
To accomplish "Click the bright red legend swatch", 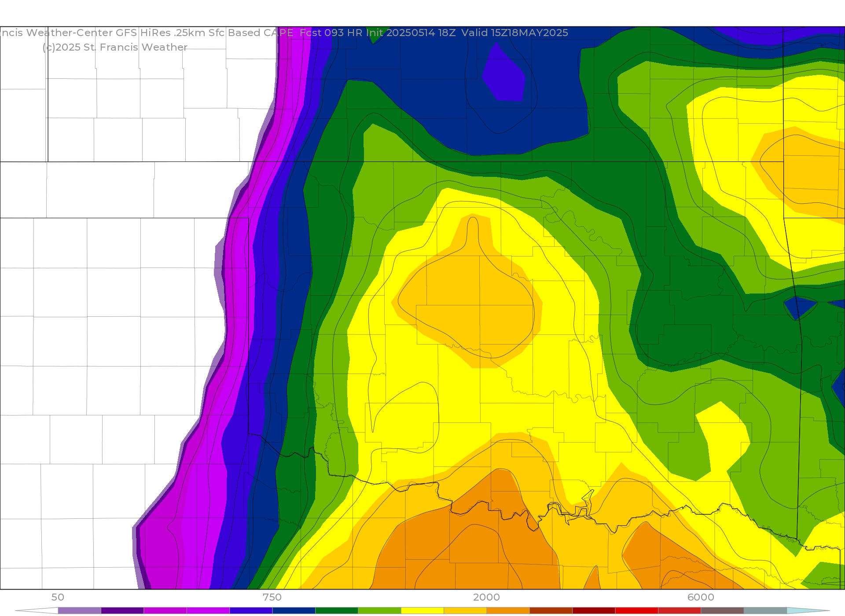I will tap(637, 611).
